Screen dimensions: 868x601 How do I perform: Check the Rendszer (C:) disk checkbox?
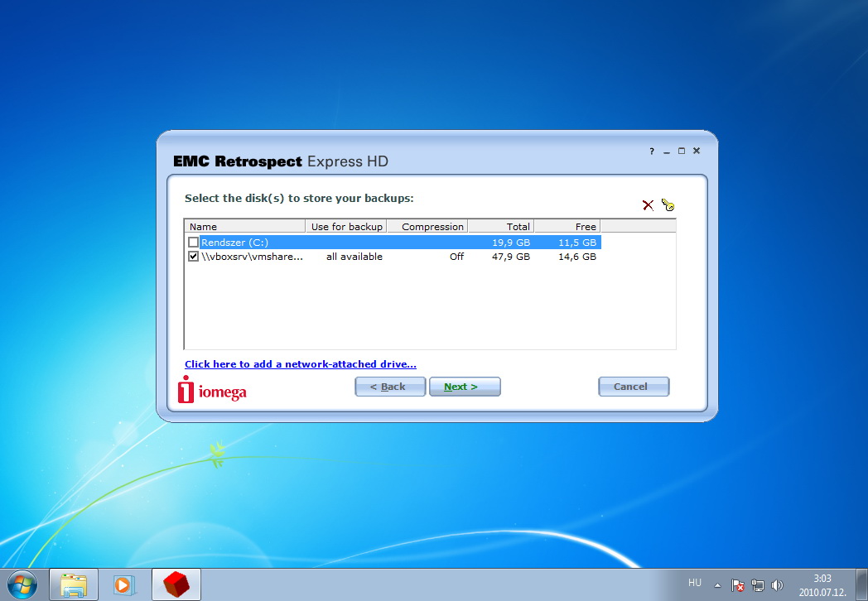coord(194,243)
